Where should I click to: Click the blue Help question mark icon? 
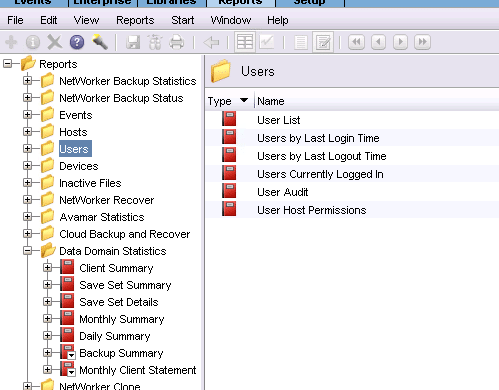[77, 42]
